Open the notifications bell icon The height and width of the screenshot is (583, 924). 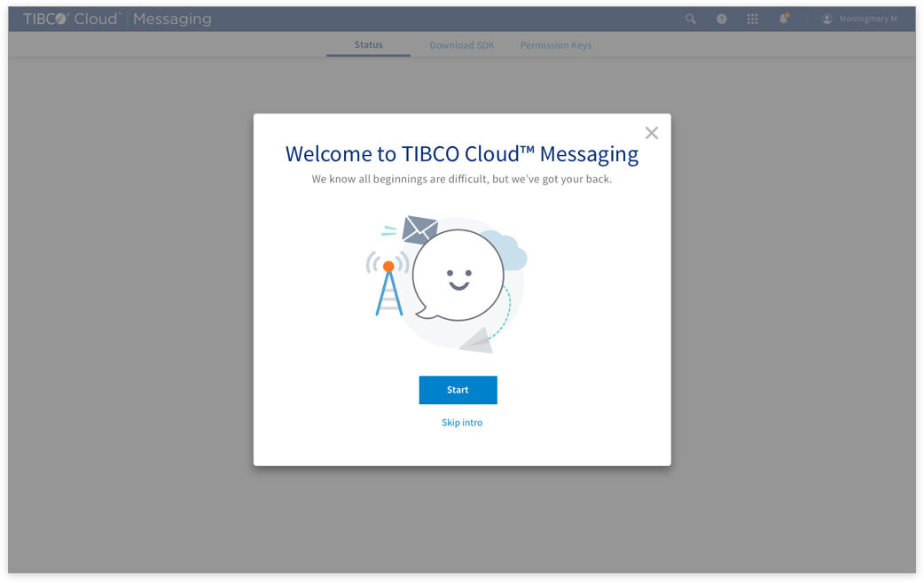pos(784,19)
